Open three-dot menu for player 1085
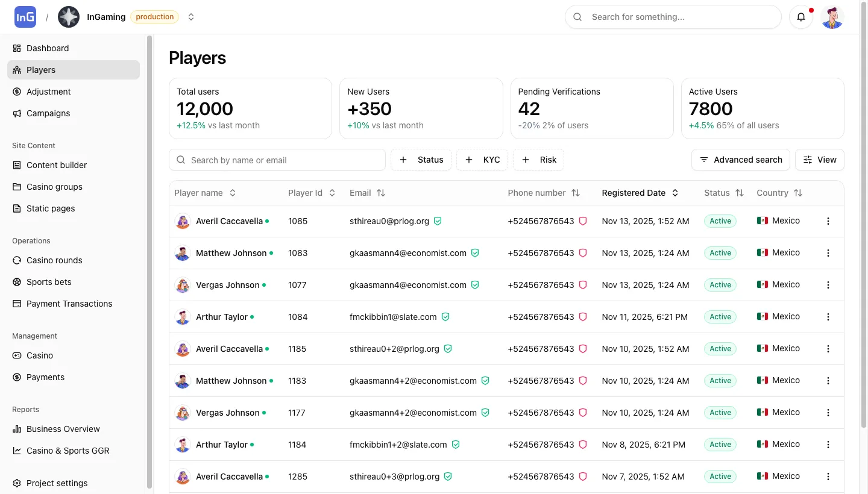The image size is (868, 494). [828, 221]
